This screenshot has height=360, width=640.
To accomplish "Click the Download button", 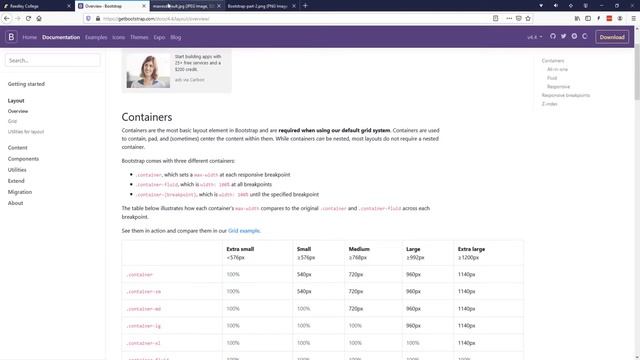I will coord(612,37).
